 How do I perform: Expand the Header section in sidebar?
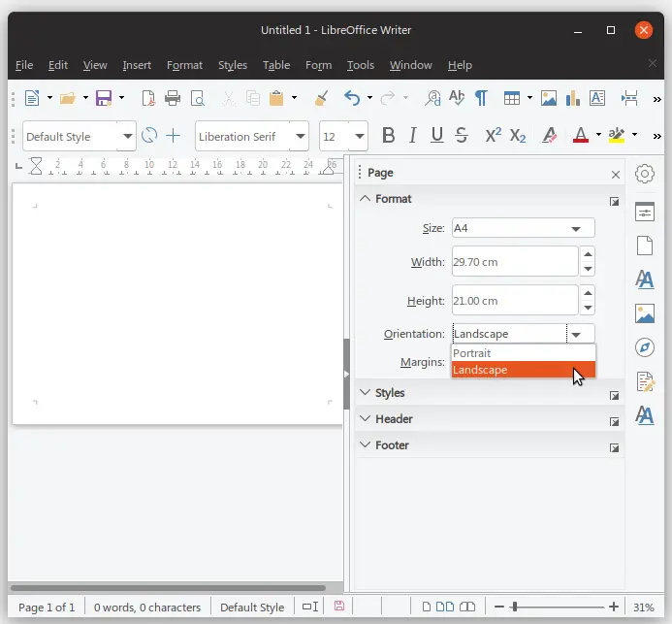coord(394,419)
